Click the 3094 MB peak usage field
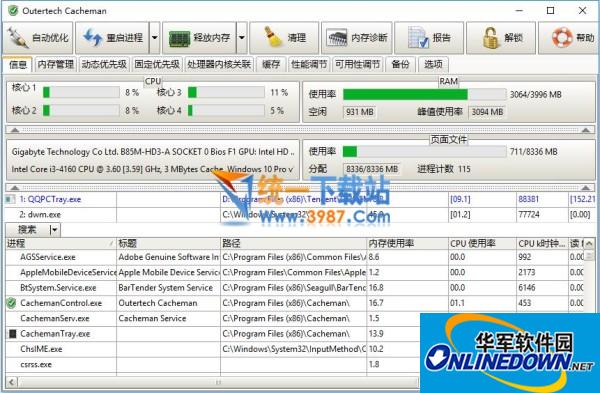 pos(487,112)
